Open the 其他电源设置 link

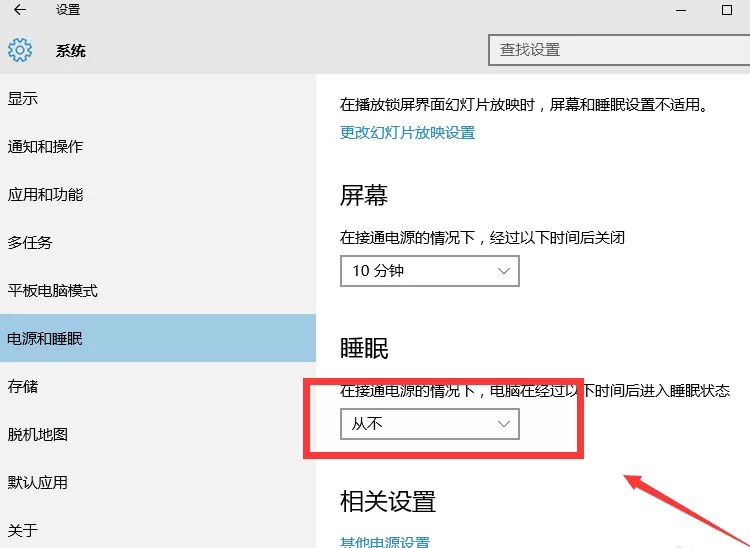pos(385,542)
